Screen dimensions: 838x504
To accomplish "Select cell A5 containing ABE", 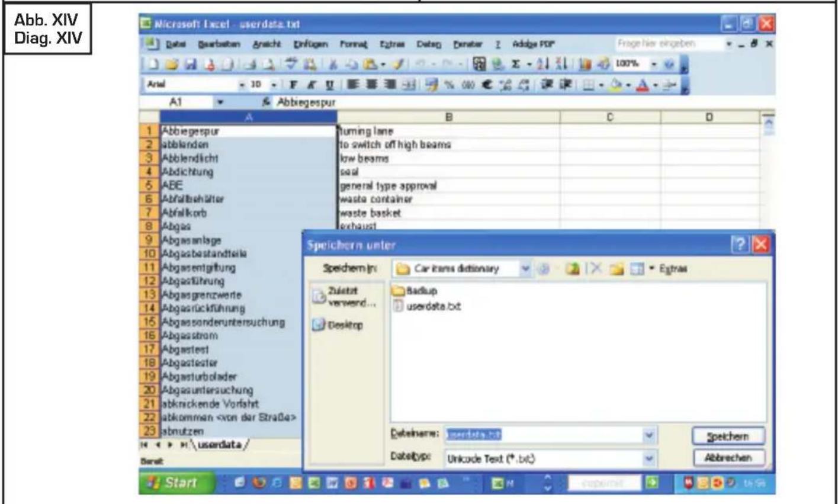I will pos(248,185).
